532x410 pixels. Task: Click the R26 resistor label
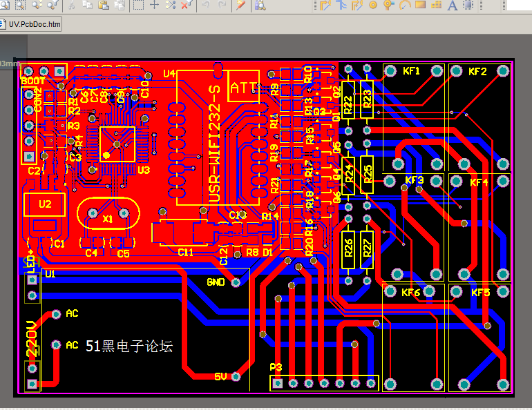[348, 248]
